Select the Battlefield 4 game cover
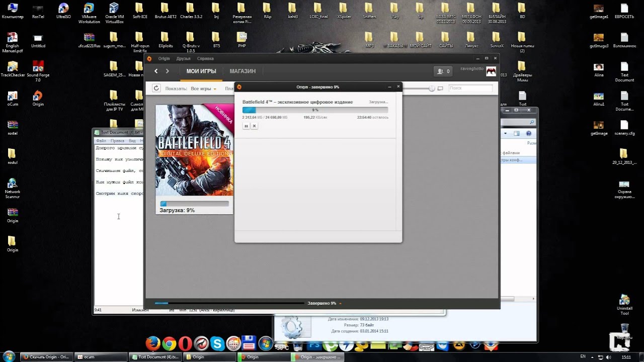Image resolution: width=644 pixels, height=362 pixels. click(194, 150)
